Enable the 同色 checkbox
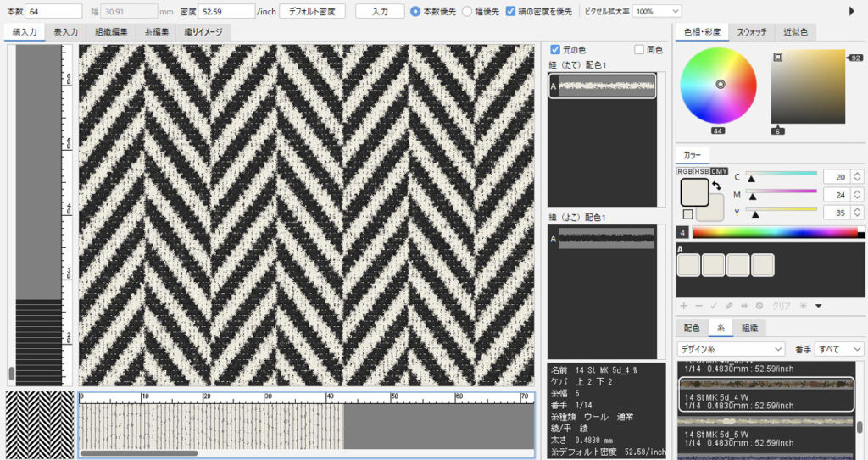868x460 pixels. click(640, 50)
